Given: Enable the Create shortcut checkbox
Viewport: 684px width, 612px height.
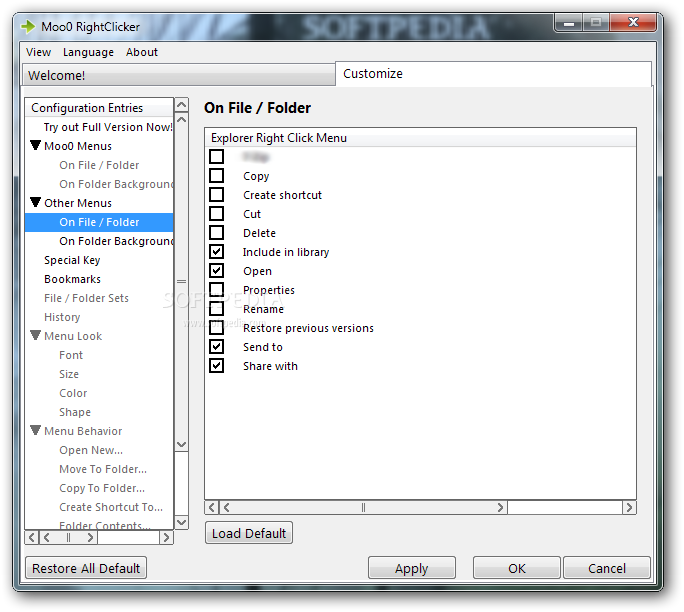Looking at the screenshot, I should 216,195.
